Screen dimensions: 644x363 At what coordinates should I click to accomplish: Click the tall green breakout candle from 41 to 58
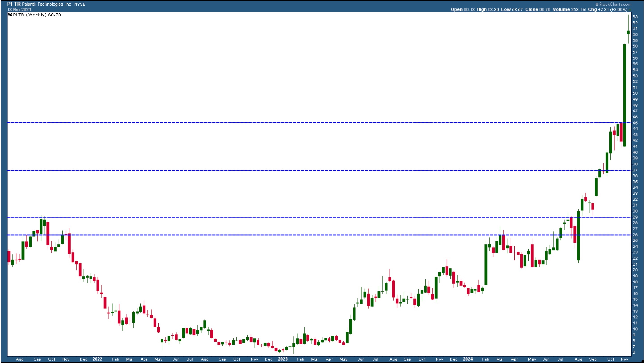pos(625,95)
